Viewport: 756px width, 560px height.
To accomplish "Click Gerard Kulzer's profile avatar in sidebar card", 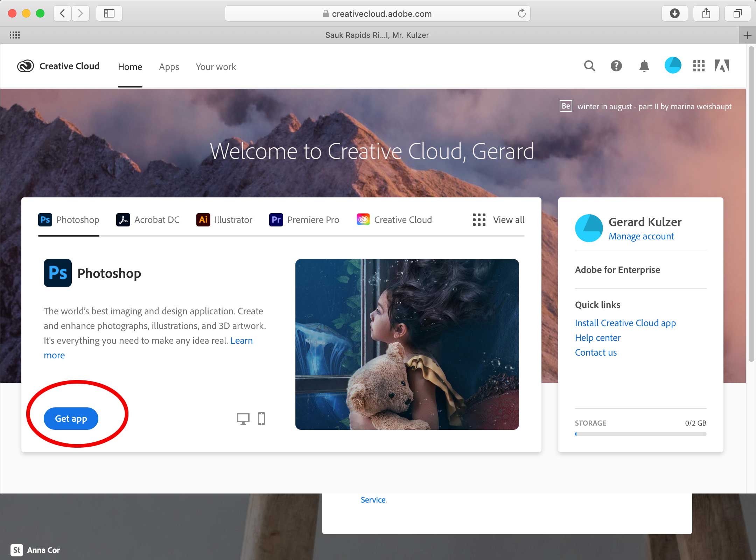I will click(x=589, y=228).
